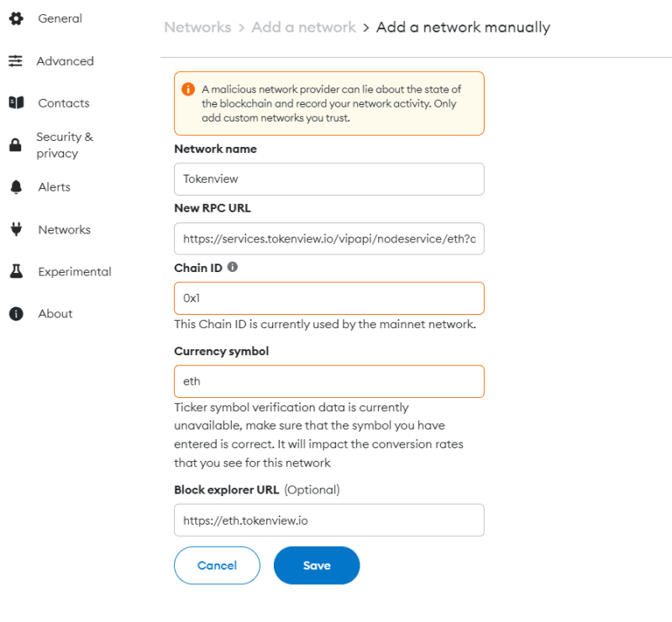Screen dimensions: 672x622
Task: Save the new network
Action: 317,566
